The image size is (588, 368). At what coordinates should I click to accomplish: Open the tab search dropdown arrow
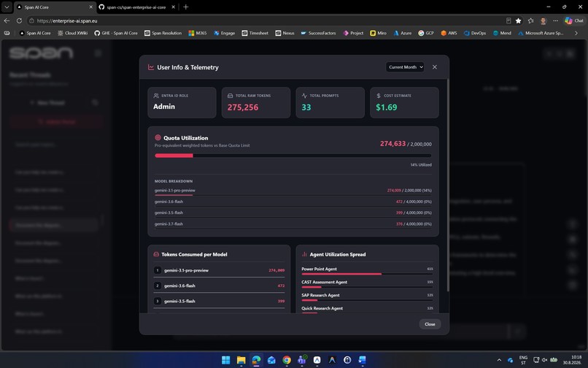7,7
